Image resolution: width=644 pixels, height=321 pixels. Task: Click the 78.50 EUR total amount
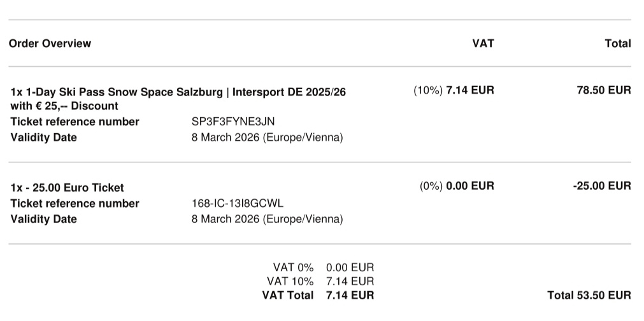[x=603, y=90]
